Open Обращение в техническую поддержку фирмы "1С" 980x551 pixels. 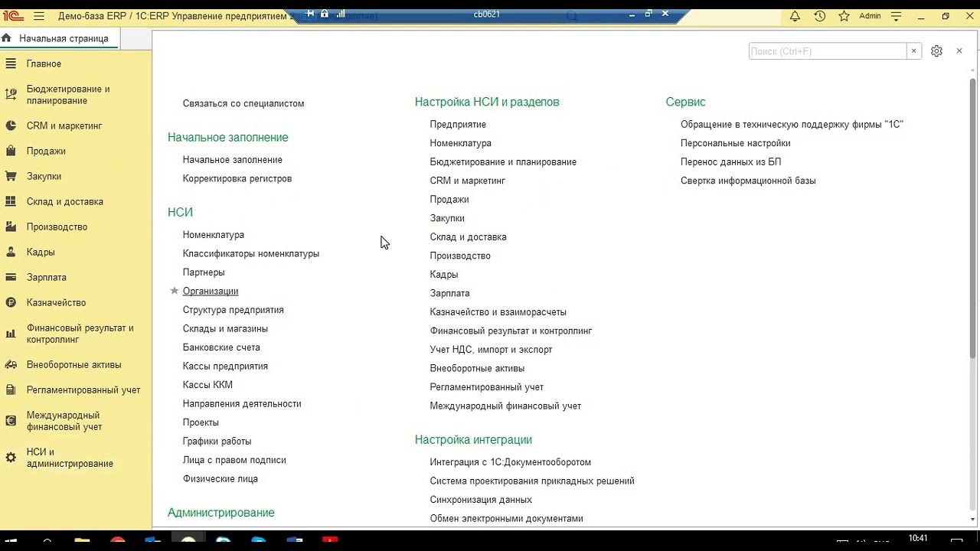(792, 124)
